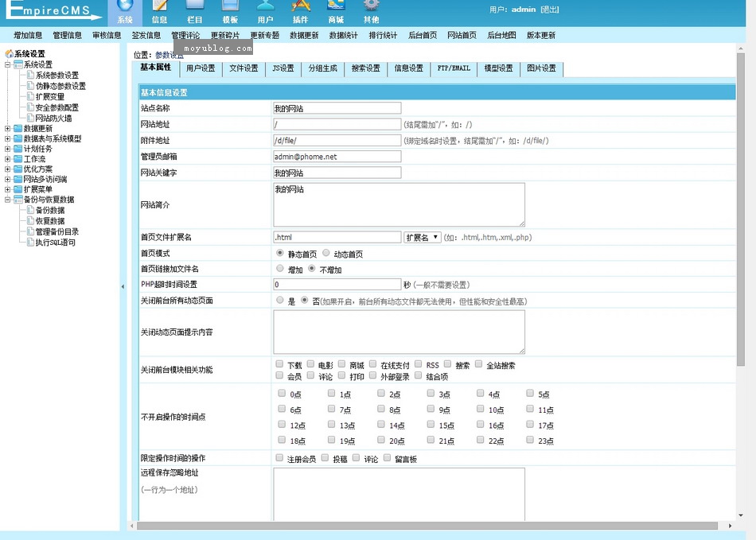756x540 pixels.
Task: Click the page icon for 恢复数据
Action: click(30, 220)
